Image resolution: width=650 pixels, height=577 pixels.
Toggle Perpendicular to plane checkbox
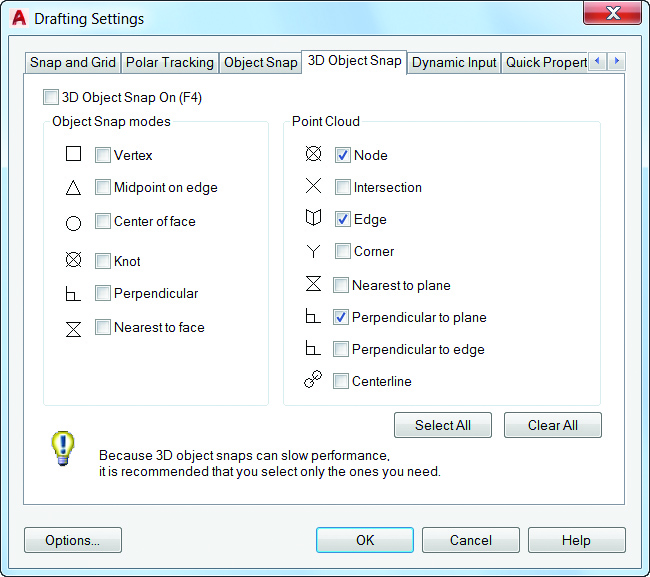point(342,317)
